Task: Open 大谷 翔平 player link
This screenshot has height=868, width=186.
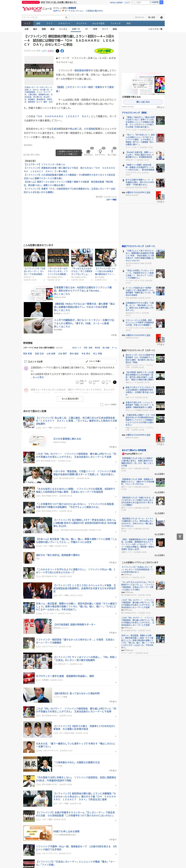Action: [x=62, y=353]
